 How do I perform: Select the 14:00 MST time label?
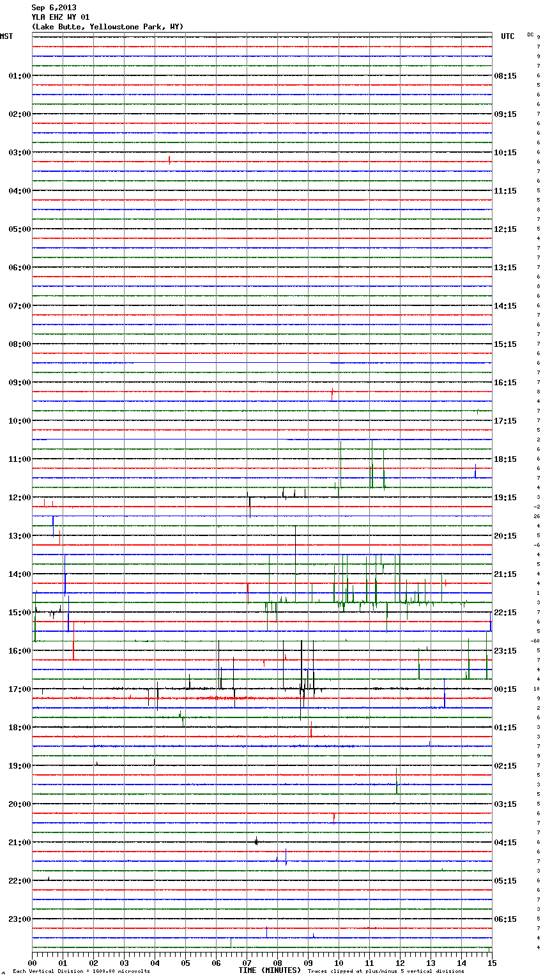[x=20, y=574]
